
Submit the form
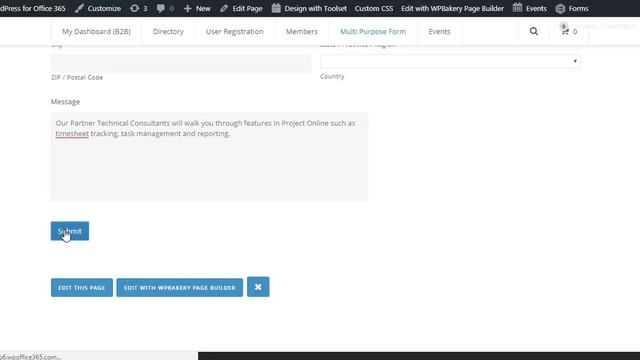pyautogui.click(x=70, y=231)
